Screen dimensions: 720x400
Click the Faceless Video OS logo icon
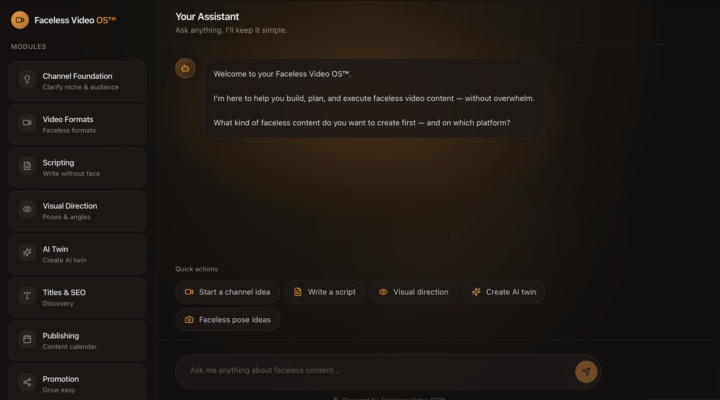click(x=19, y=20)
